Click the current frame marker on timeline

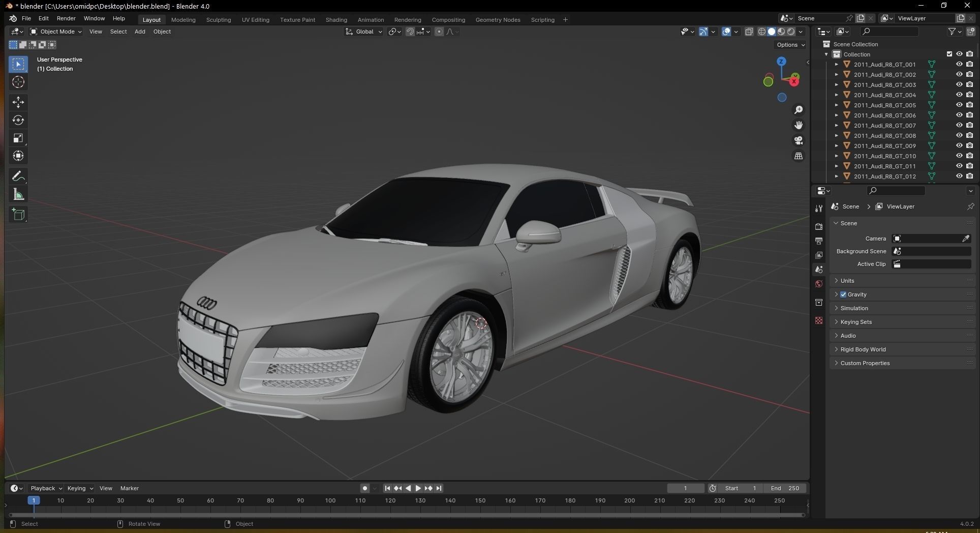tap(34, 500)
